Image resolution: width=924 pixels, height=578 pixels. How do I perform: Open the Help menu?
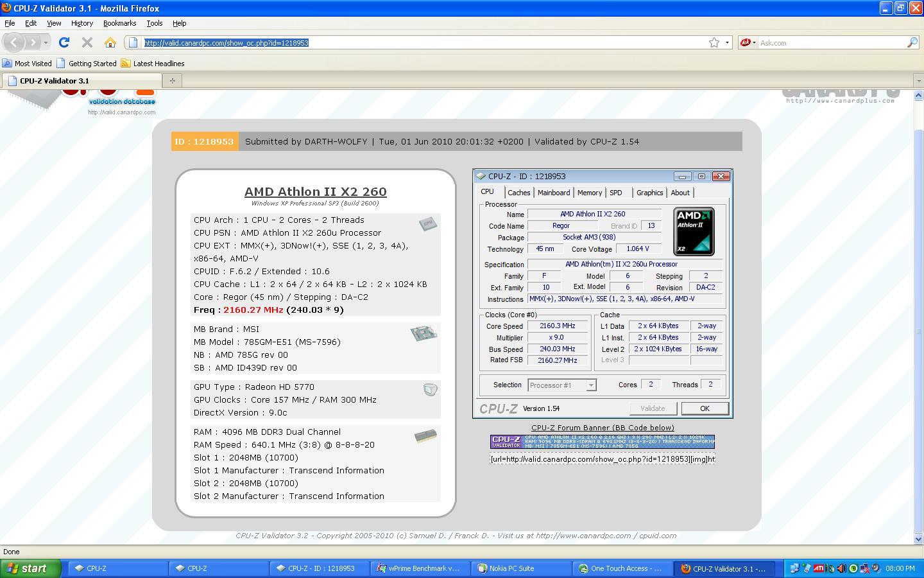(180, 23)
